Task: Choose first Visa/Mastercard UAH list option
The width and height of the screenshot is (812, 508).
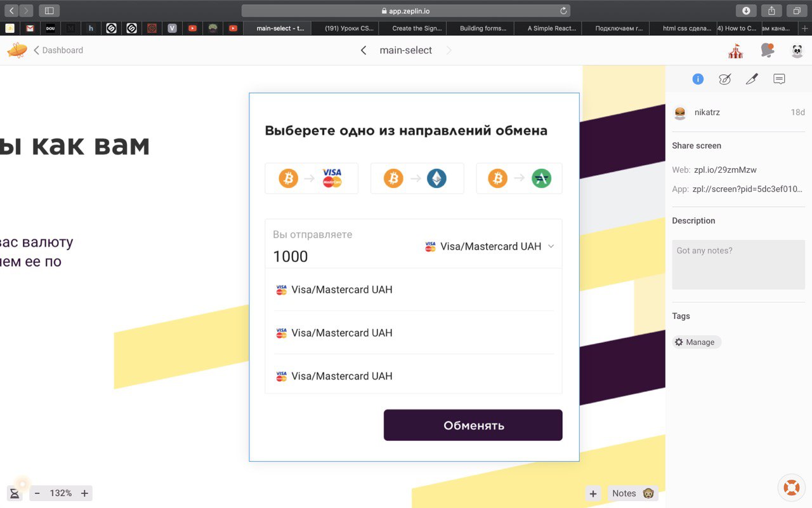Action: [x=414, y=290]
